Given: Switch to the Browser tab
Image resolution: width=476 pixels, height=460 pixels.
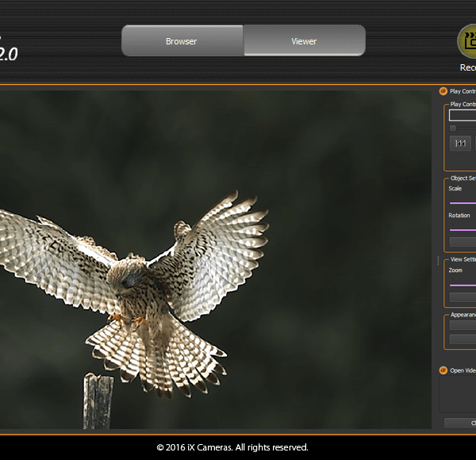Looking at the screenshot, I should click(x=182, y=40).
